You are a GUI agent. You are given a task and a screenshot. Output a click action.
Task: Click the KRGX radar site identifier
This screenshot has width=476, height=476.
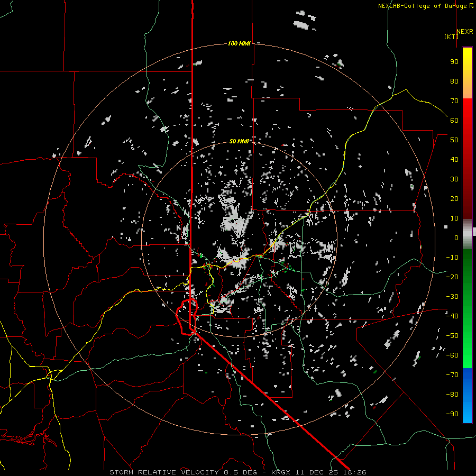(x=282, y=472)
